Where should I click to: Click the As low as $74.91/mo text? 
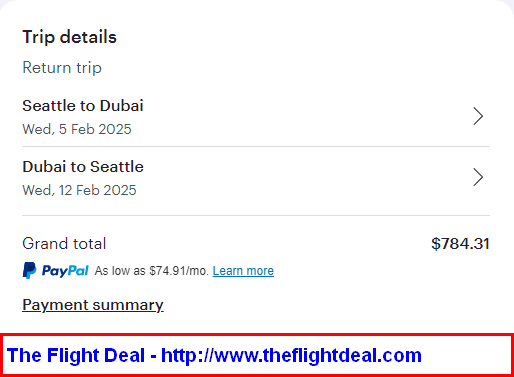(x=152, y=271)
